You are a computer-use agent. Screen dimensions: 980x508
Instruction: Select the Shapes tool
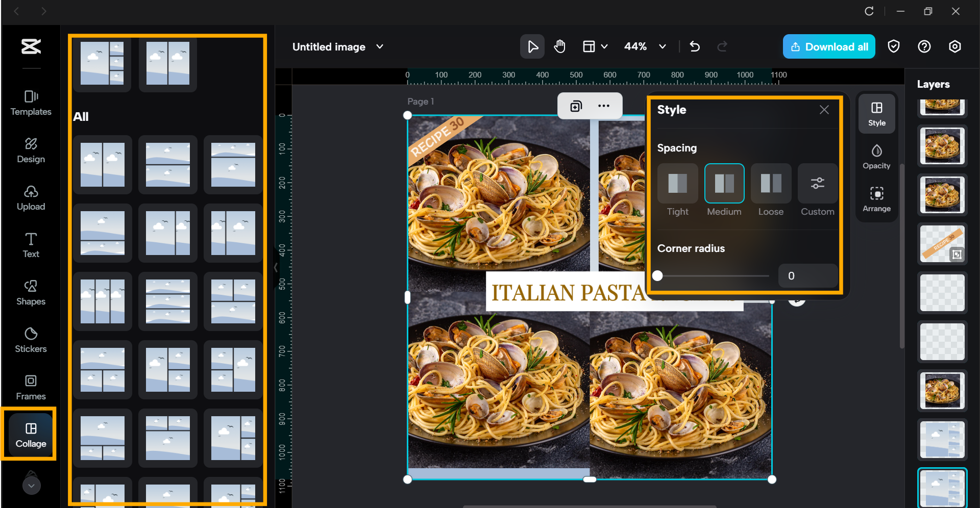tap(31, 293)
